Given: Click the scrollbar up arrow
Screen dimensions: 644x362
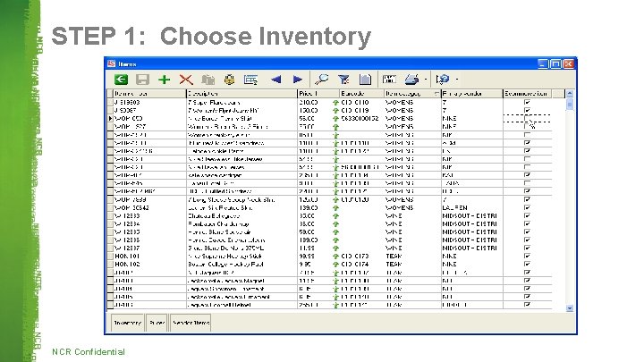Looking at the screenshot, I should tap(570, 94).
